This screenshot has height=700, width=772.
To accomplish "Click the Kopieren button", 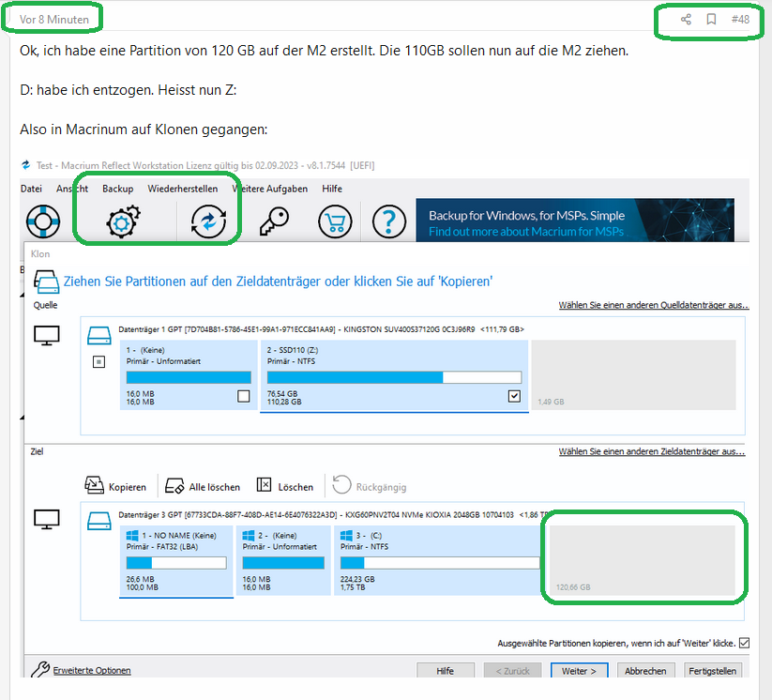I will pyautogui.click(x=115, y=486).
